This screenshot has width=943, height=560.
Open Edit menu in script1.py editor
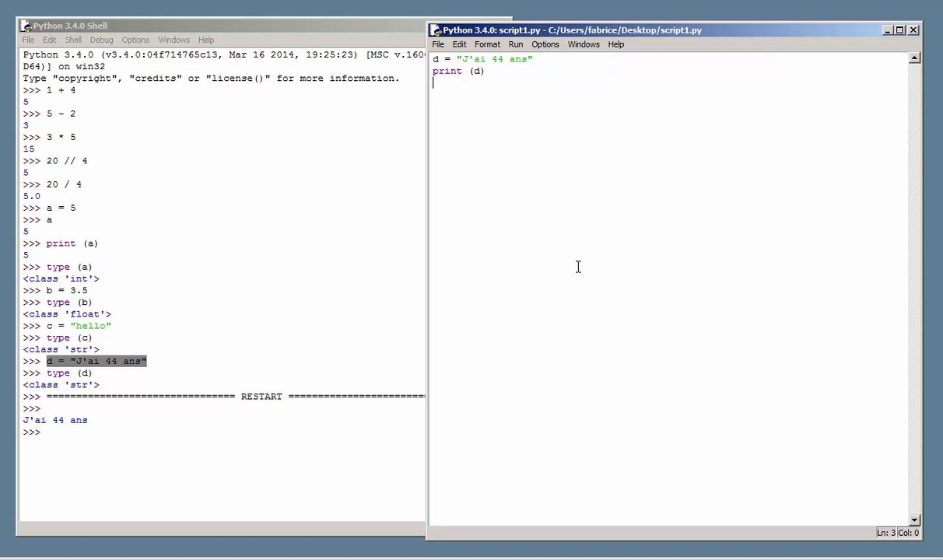click(459, 44)
